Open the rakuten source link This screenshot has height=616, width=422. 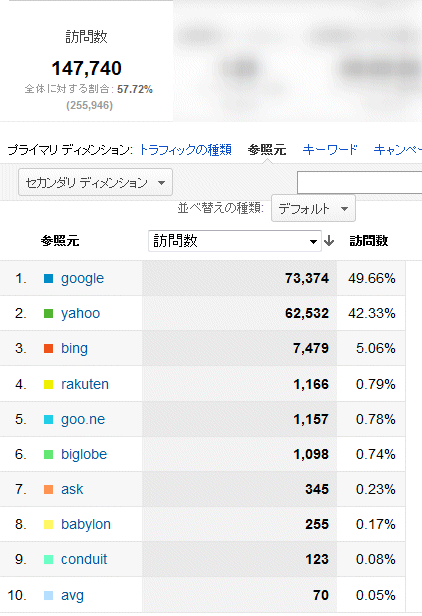(x=85, y=384)
